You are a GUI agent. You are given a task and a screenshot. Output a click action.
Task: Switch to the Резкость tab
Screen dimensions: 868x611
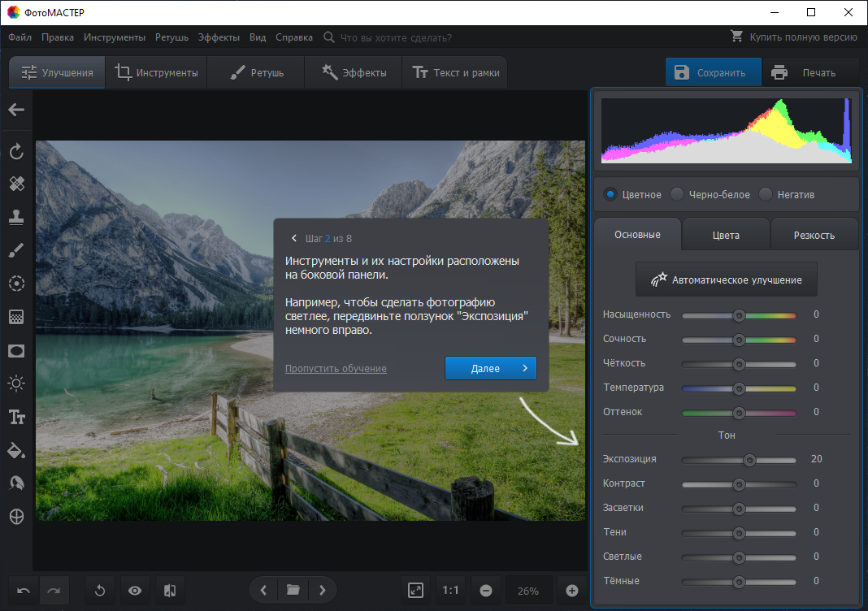click(814, 235)
